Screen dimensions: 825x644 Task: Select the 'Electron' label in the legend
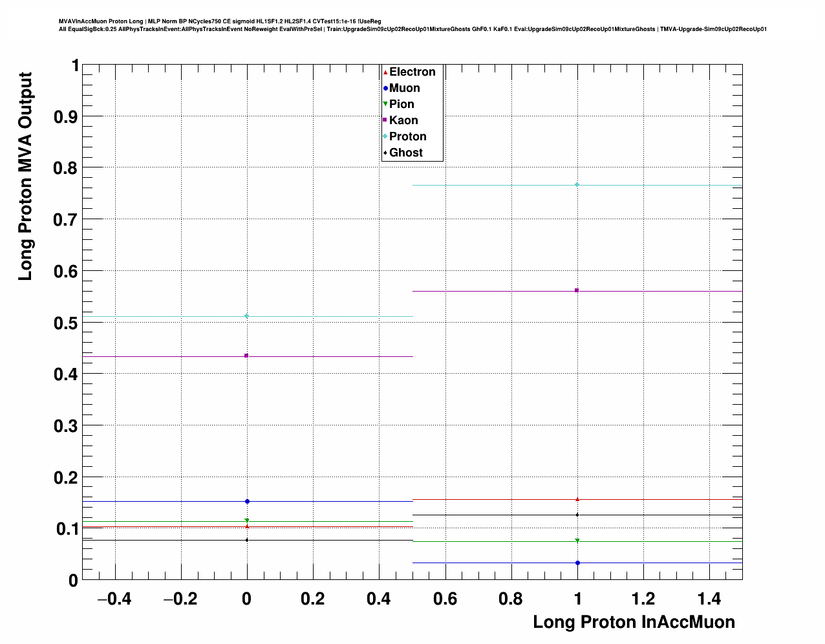(412, 72)
